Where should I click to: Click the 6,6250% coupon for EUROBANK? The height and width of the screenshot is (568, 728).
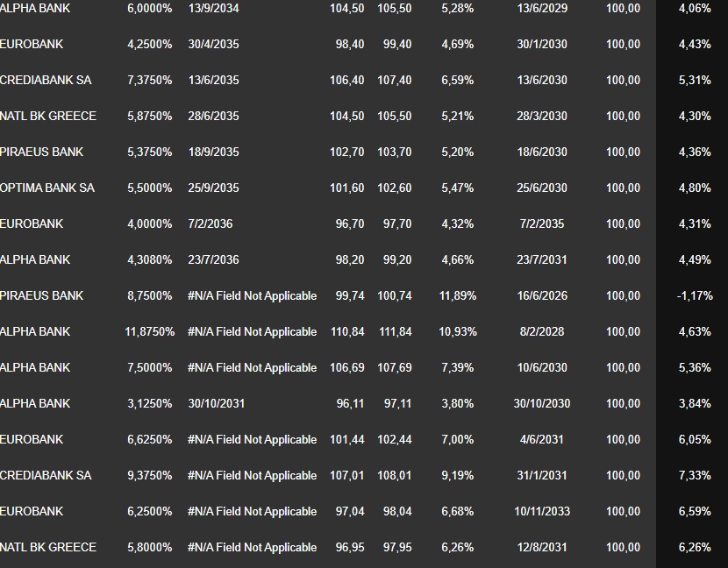(x=149, y=440)
